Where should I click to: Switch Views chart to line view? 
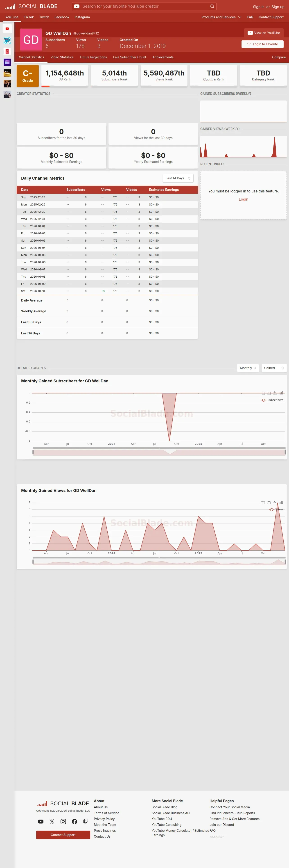pyautogui.click(x=275, y=503)
